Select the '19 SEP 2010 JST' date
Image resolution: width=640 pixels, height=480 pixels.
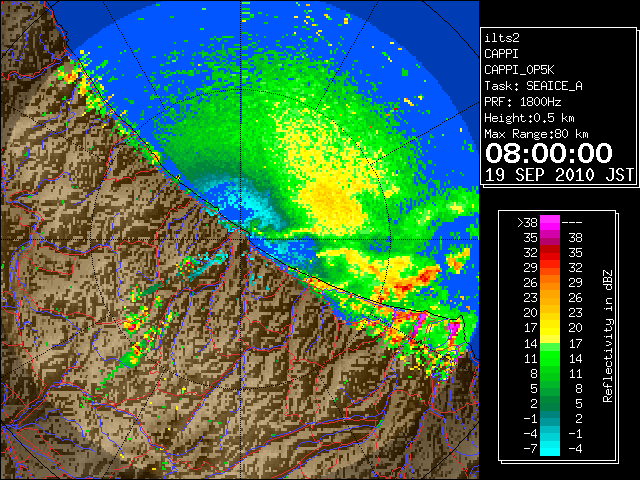[560, 175]
